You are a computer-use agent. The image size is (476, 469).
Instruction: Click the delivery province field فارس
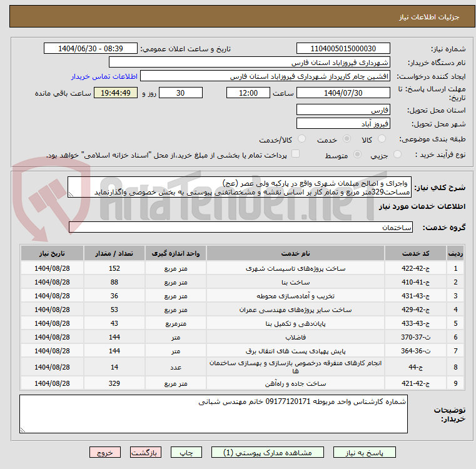[x=343, y=110]
